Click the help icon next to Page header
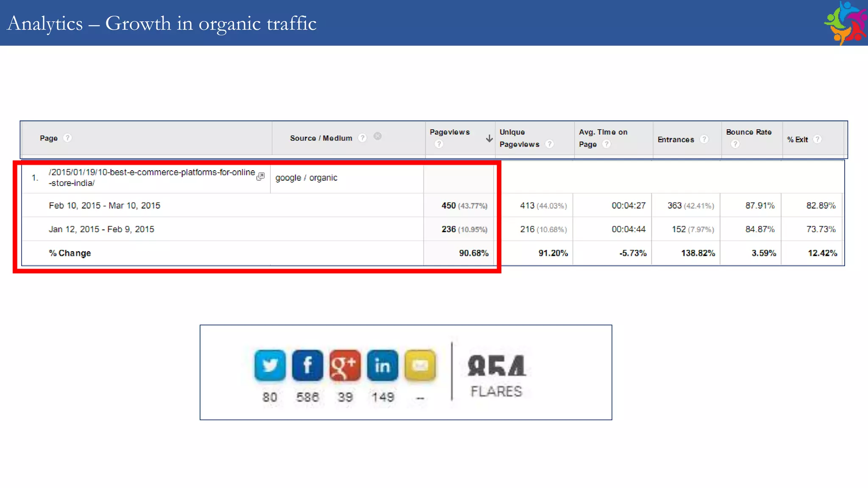This screenshot has width=868, height=488. pos(67,138)
